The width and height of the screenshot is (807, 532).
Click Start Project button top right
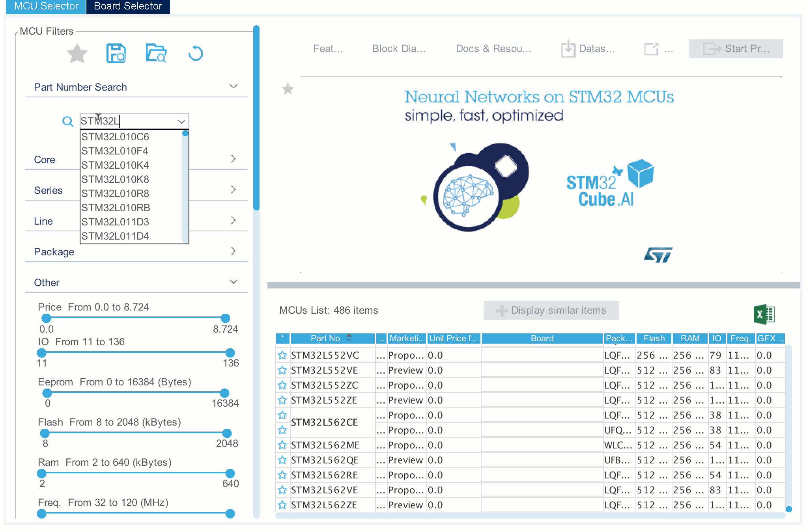(739, 49)
